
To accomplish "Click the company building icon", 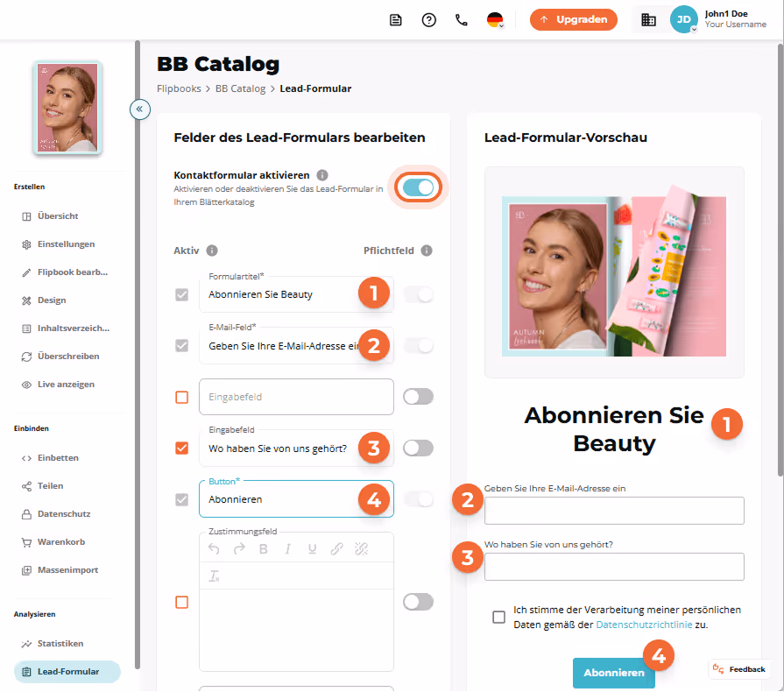I will 648,19.
